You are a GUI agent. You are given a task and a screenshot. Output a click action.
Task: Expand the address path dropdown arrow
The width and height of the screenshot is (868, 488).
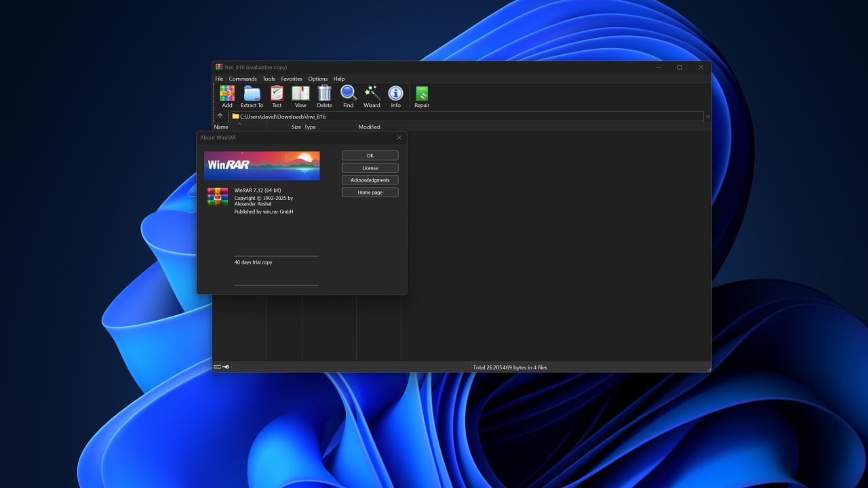click(x=707, y=117)
